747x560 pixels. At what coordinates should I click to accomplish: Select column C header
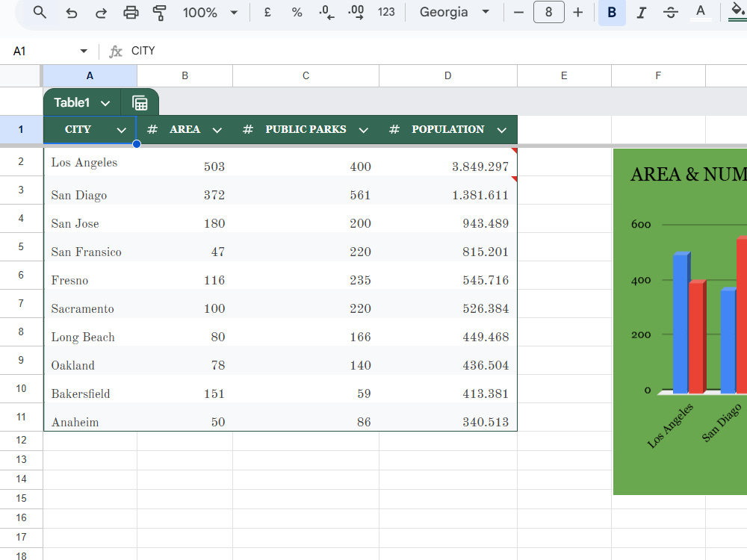tap(306, 75)
